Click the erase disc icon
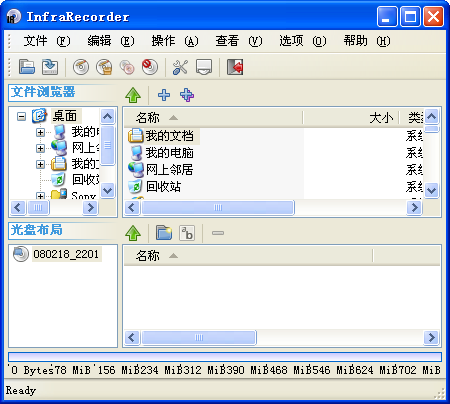Screen dimensions: 450x404 [150, 67]
